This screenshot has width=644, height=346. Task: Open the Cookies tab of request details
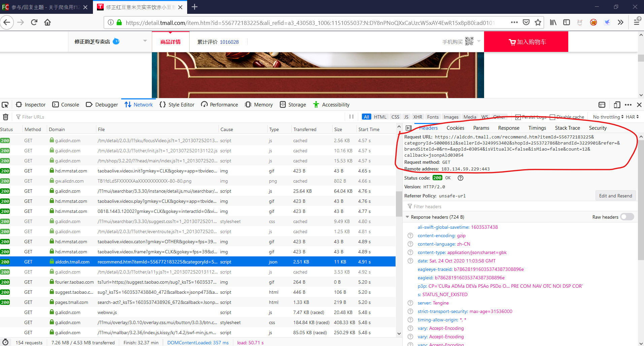(x=455, y=128)
